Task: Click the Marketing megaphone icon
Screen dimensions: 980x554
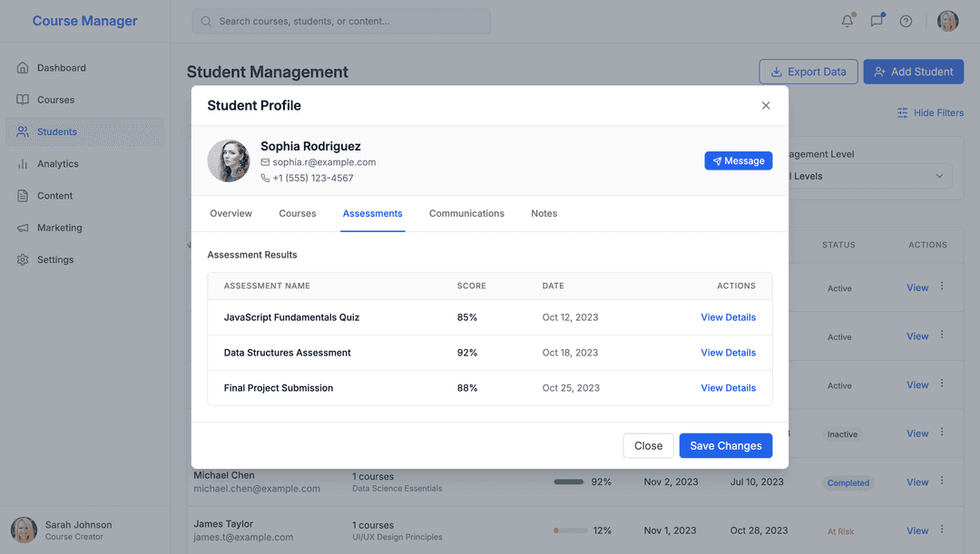Action: click(x=23, y=228)
